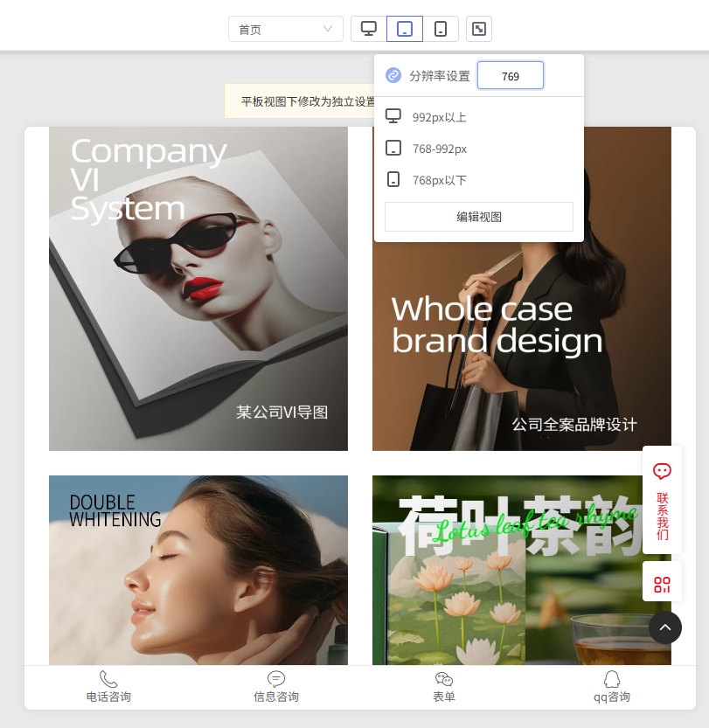This screenshot has height=728, width=709.
Task: Open the 首页 page dropdown
Action: pyautogui.click(x=286, y=29)
